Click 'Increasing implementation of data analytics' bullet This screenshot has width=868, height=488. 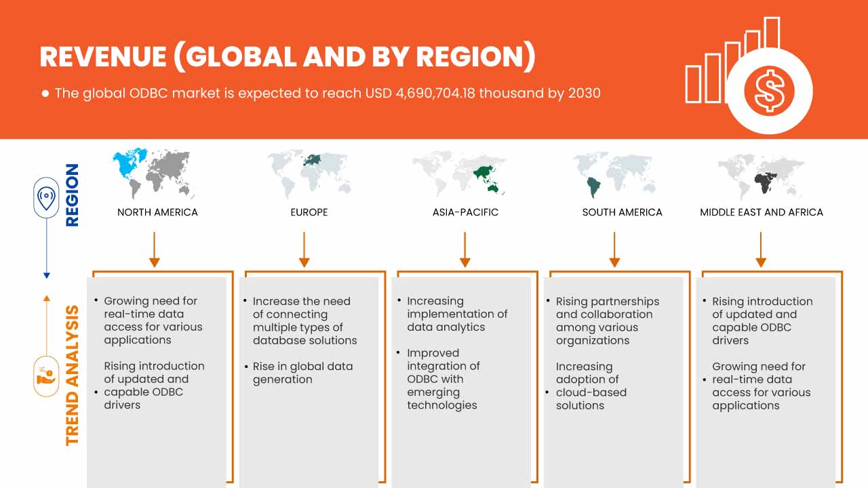point(457,314)
